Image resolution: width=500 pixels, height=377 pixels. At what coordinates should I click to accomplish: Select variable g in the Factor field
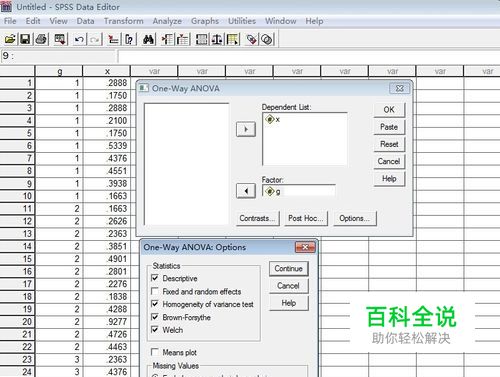click(x=273, y=191)
